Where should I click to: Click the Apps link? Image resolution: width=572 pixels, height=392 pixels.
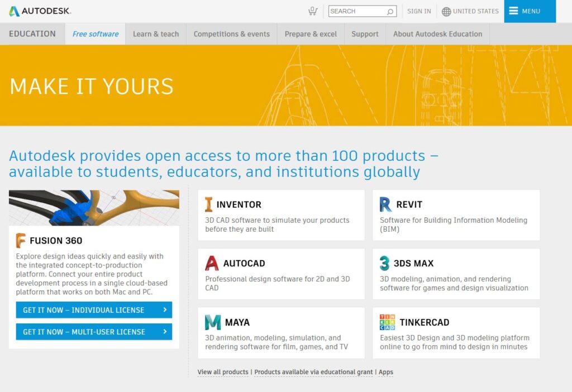[x=386, y=372]
